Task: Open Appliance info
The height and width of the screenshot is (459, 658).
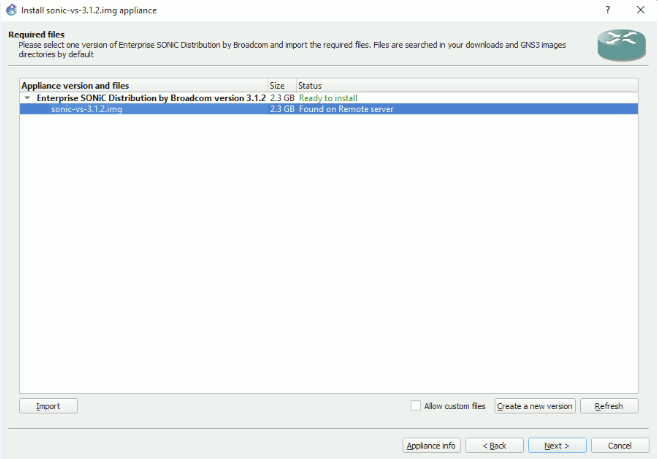Action: point(431,446)
